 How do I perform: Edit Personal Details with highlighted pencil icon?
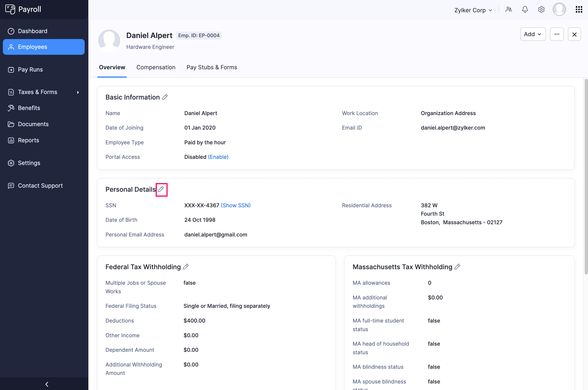pos(161,189)
